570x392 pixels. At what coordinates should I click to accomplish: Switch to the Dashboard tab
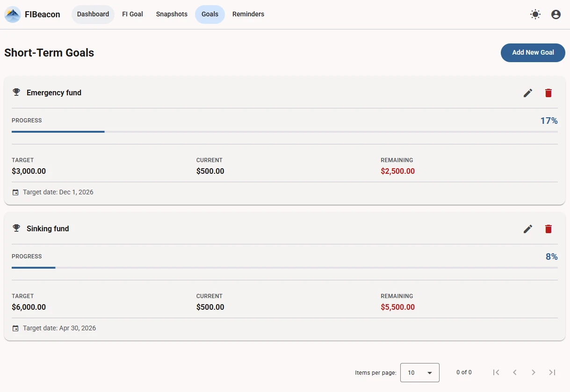tap(93, 14)
